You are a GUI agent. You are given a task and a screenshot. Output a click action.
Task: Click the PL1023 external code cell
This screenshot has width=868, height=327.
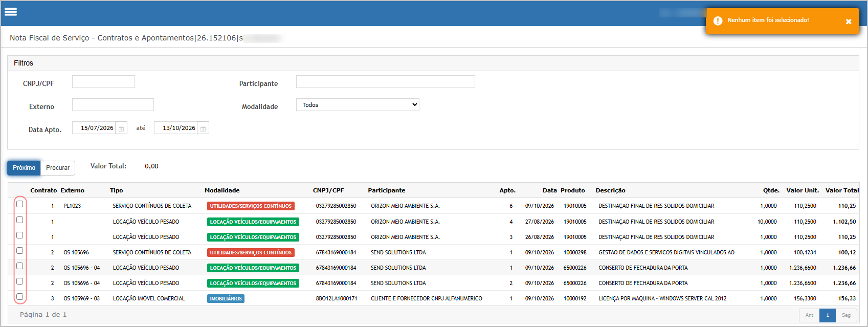72,206
